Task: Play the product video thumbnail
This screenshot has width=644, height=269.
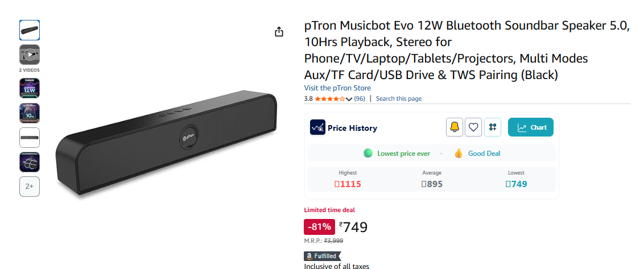Action: (x=30, y=55)
